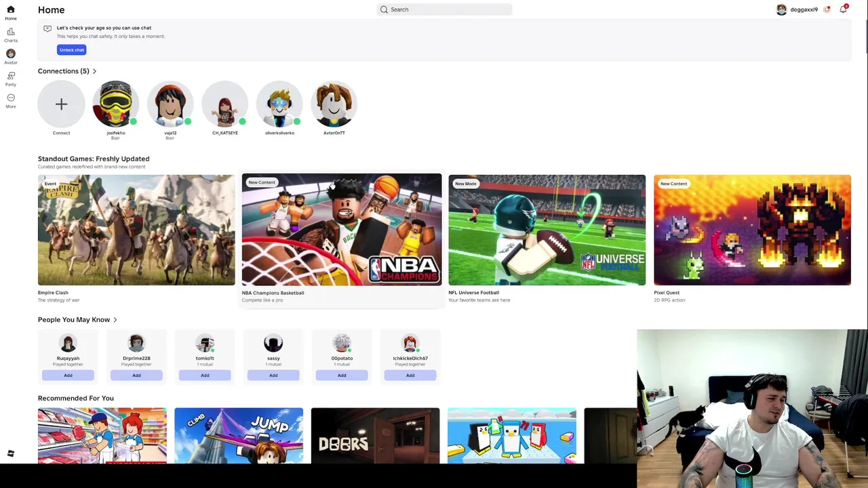Focus the Search input field
Screen dimensions: 868x488
[x=444, y=9]
